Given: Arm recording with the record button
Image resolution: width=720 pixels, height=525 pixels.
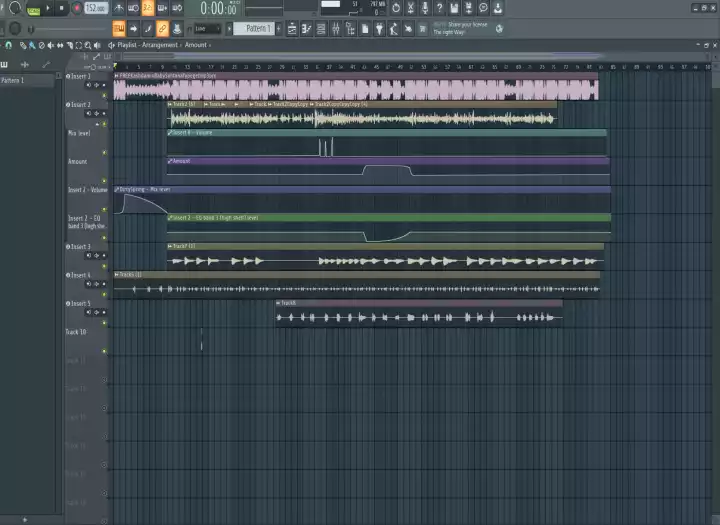Looking at the screenshot, I should [77, 8].
